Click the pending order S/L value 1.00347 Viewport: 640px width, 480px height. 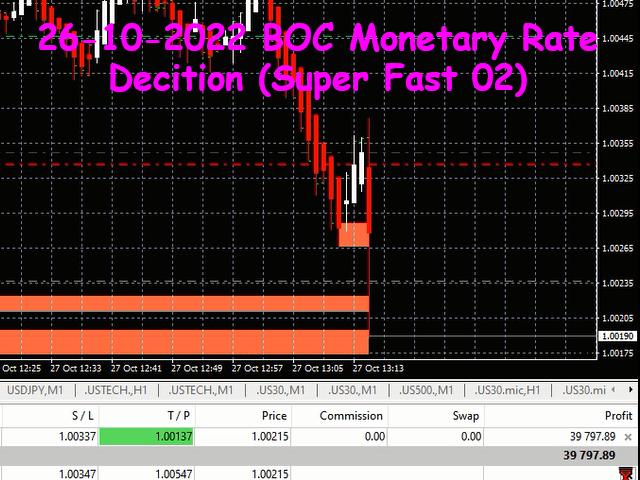tap(77, 474)
